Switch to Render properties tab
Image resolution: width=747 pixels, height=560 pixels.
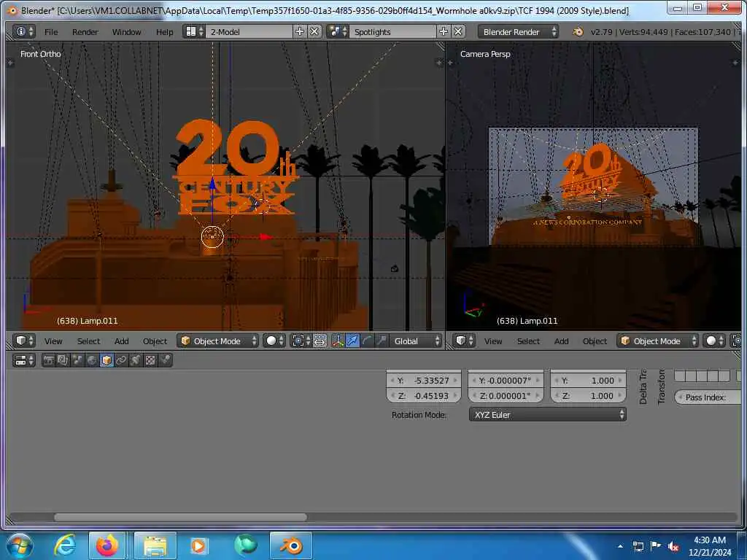click(x=48, y=360)
